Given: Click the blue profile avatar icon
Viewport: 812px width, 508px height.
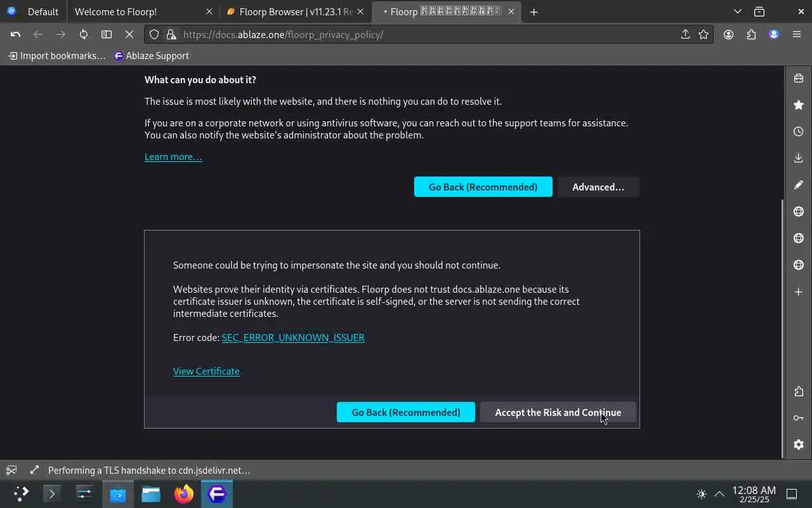Looking at the screenshot, I should tap(774, 34).
